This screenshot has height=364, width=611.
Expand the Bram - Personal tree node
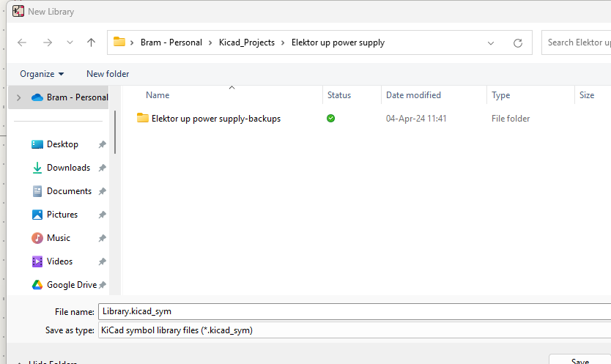coord(18,97)
